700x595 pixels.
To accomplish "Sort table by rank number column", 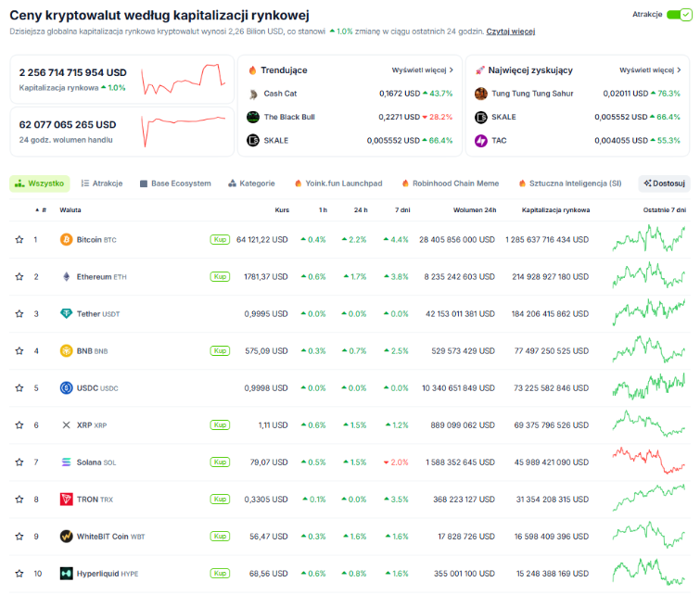I will [41, 209].
